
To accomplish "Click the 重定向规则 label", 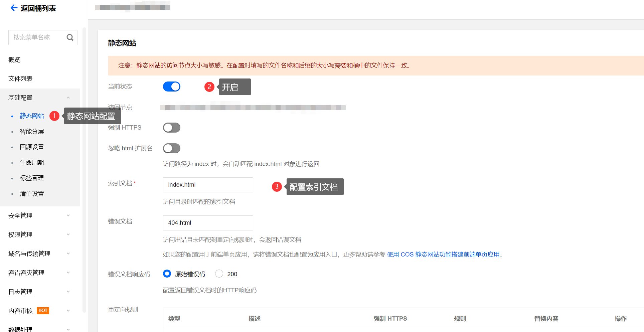I will coord(123,310).
